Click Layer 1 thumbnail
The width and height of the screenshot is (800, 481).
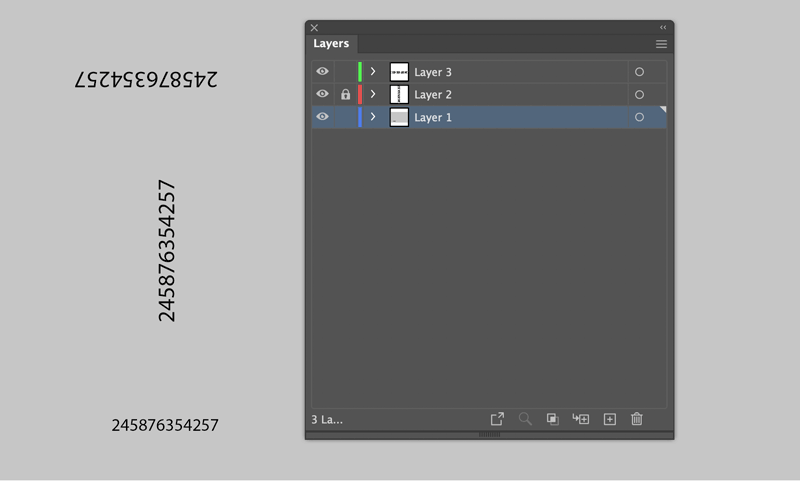(399, 117)
